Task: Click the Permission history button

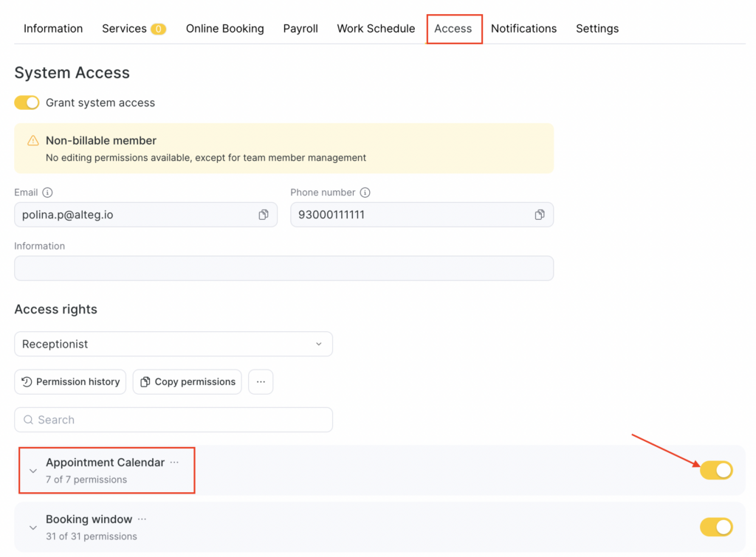Action: point(70,381)
